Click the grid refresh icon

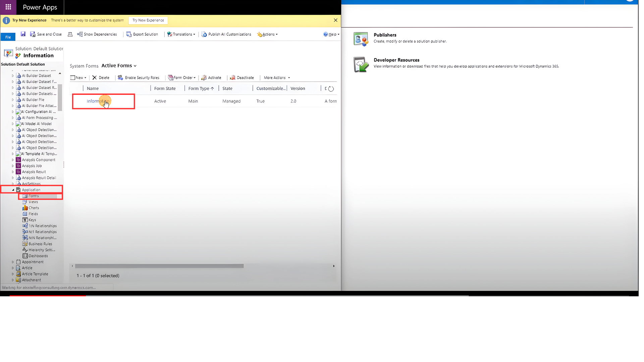[x=331, y=89]
